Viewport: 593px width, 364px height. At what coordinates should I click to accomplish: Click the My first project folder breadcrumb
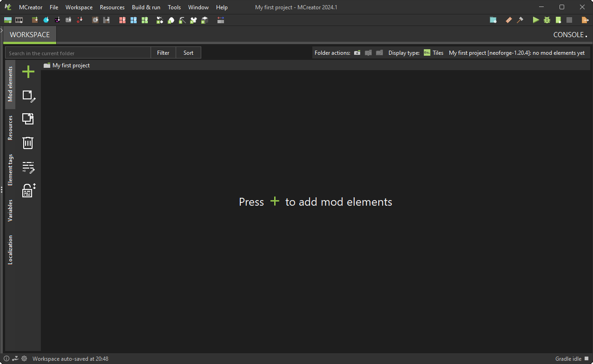point(67,65)
